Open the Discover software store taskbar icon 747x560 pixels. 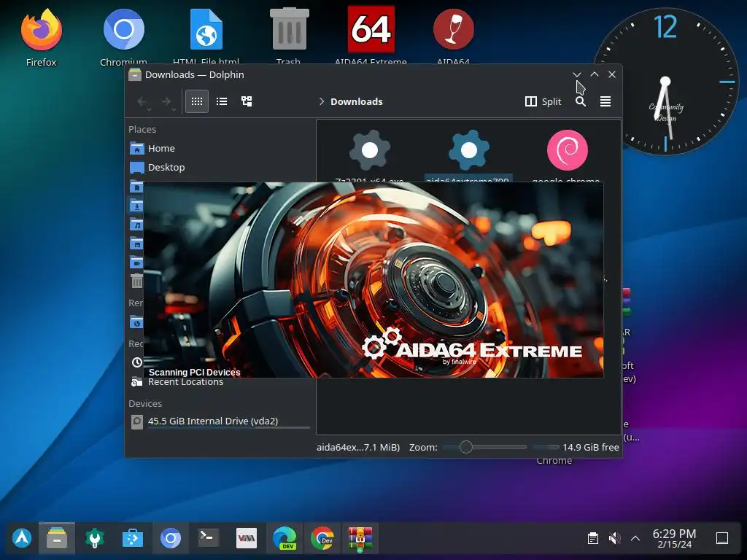click(x=133, y=539)
